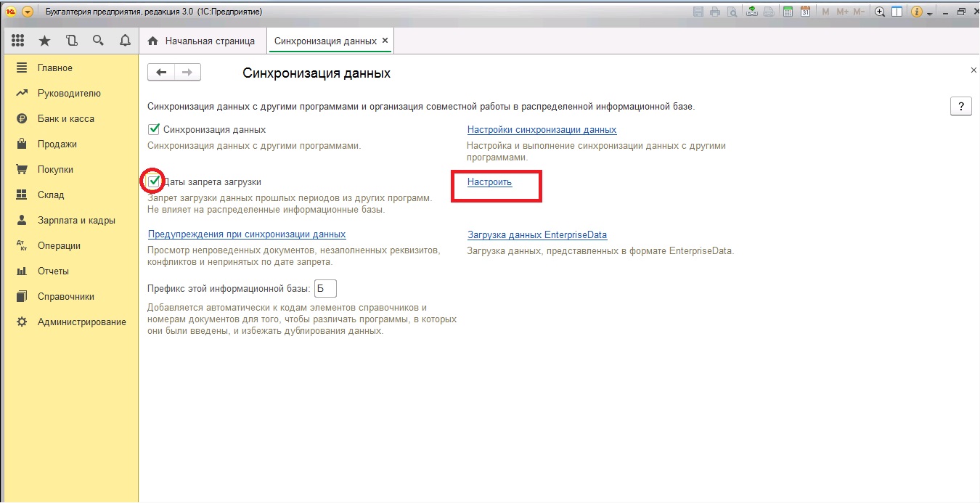
Task: Click the zoom magnifier plus icon
Action: click(x=880, y=12)
